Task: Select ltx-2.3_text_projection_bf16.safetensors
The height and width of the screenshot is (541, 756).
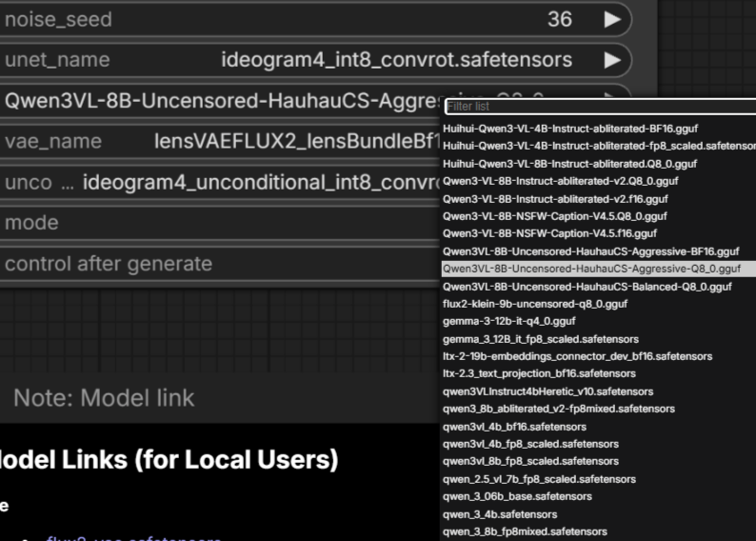Action: point(599,374)
